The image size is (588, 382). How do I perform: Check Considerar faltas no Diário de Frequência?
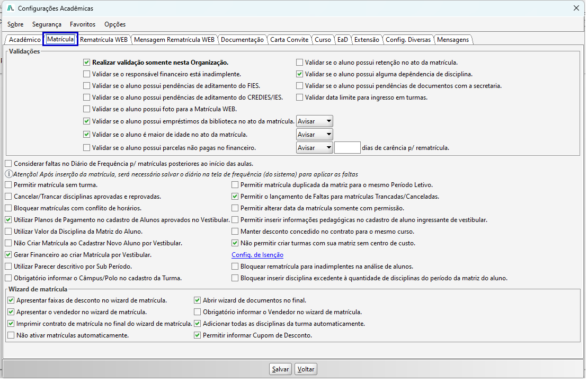tap(8, 163)
